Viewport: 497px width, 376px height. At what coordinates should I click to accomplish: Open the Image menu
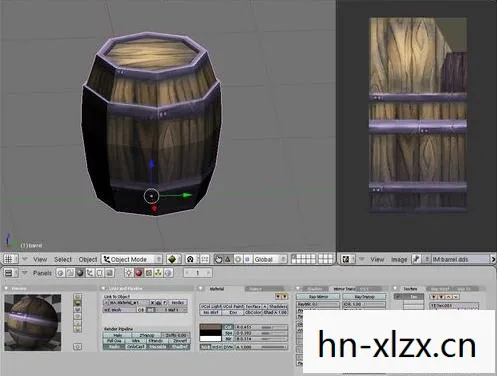(399, 259)
